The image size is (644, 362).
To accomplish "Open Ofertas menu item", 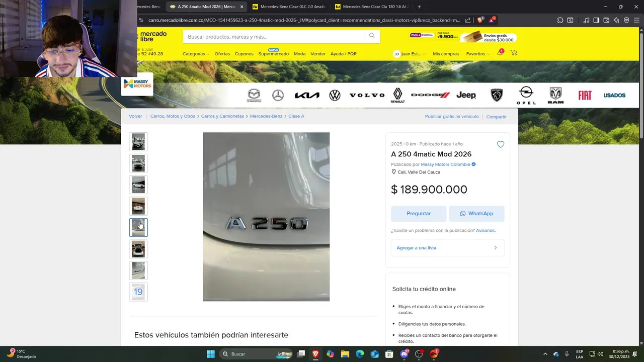I will pyautogui.click(x=222, y=54).
